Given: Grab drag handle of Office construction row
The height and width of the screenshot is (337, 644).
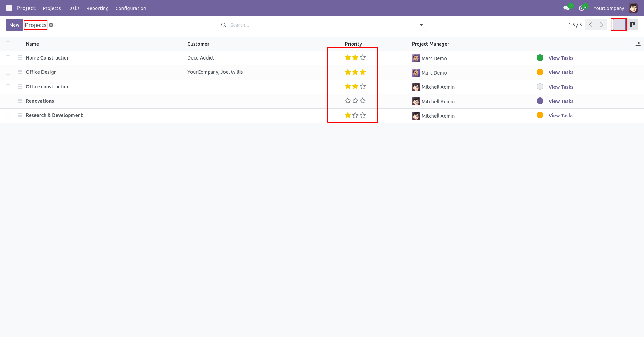Looking at the screenshot, I should pos(20,87).
